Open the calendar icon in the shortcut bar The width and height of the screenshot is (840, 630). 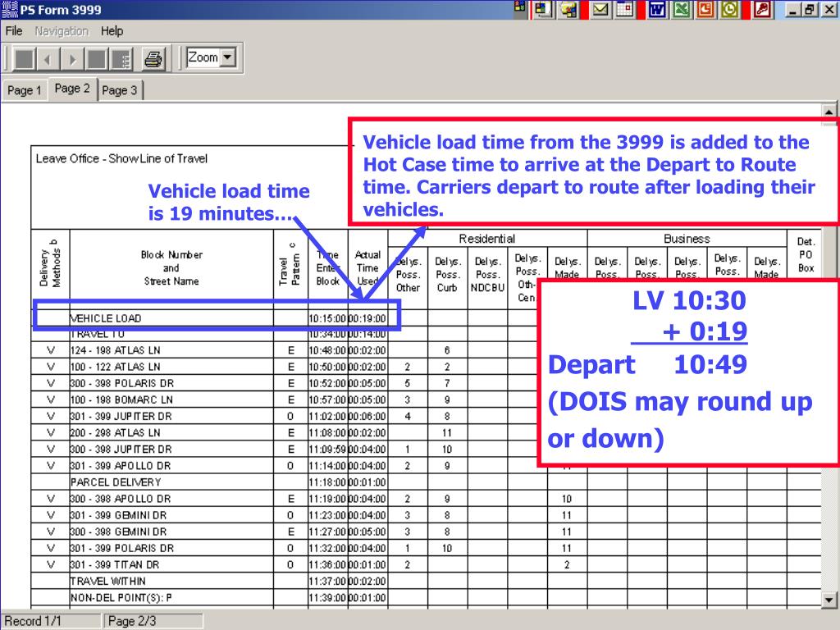[x=625, y=10]
